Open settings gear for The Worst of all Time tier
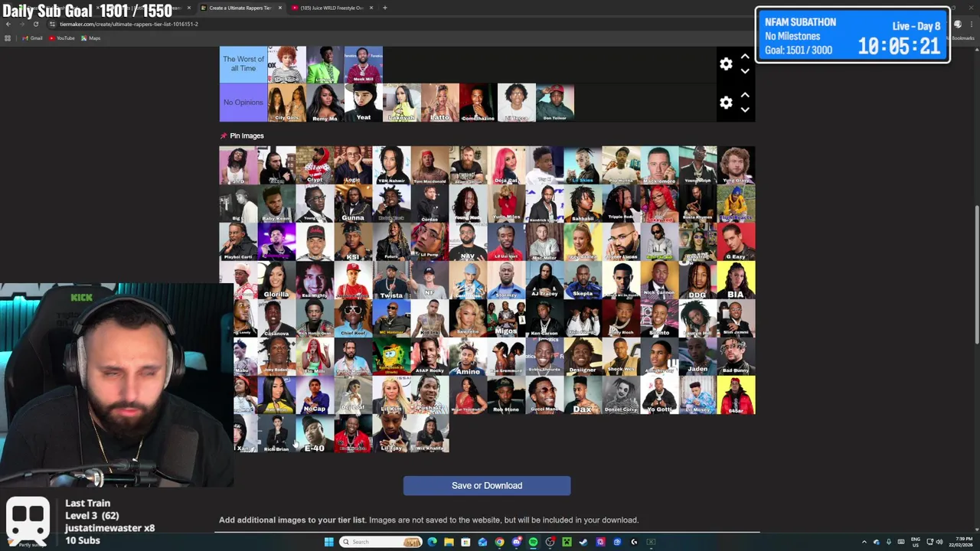 (726, 64)
